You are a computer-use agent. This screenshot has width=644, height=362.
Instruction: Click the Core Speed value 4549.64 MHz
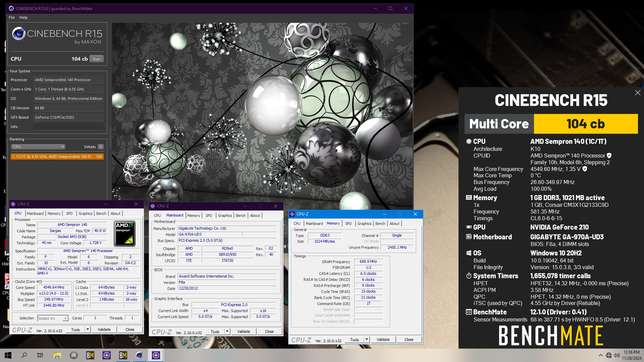pos(54,287)
